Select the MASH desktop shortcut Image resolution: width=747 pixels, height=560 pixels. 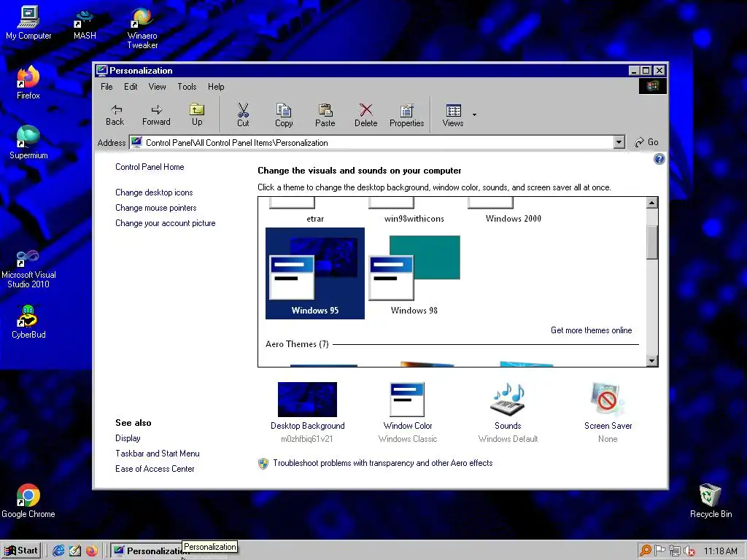tap(85, 25)
